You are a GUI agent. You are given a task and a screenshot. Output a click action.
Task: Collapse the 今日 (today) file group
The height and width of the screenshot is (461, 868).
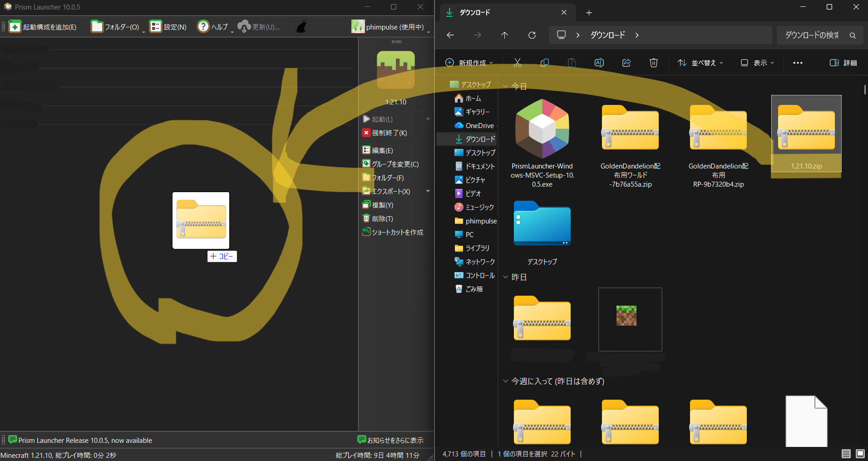tap(506, 86)
